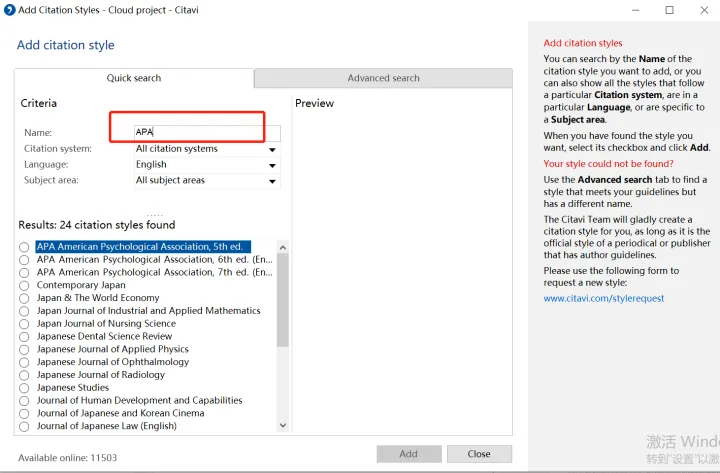Select Journal of Japanese Law (English) radio
The image size is (720, 473).
coord(24,427)
